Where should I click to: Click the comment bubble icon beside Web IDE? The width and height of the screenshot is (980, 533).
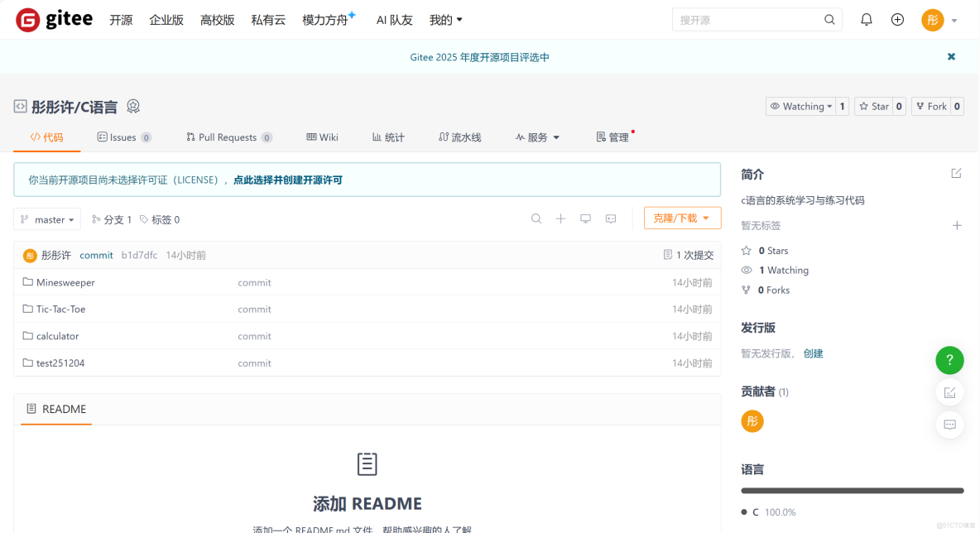611,218
